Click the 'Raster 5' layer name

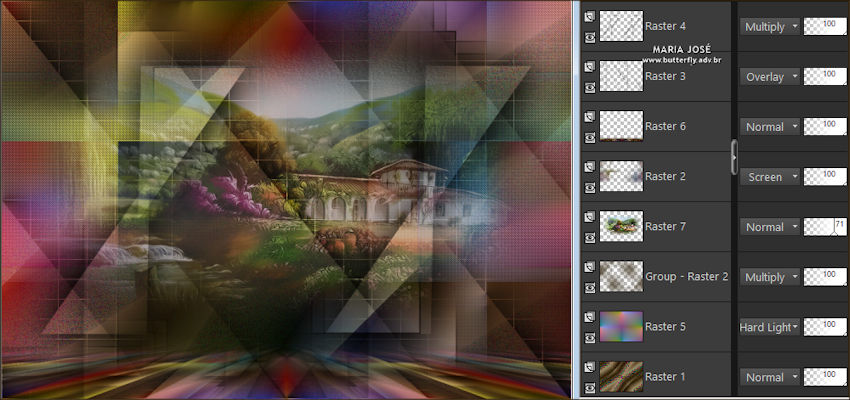pos(666,326)
